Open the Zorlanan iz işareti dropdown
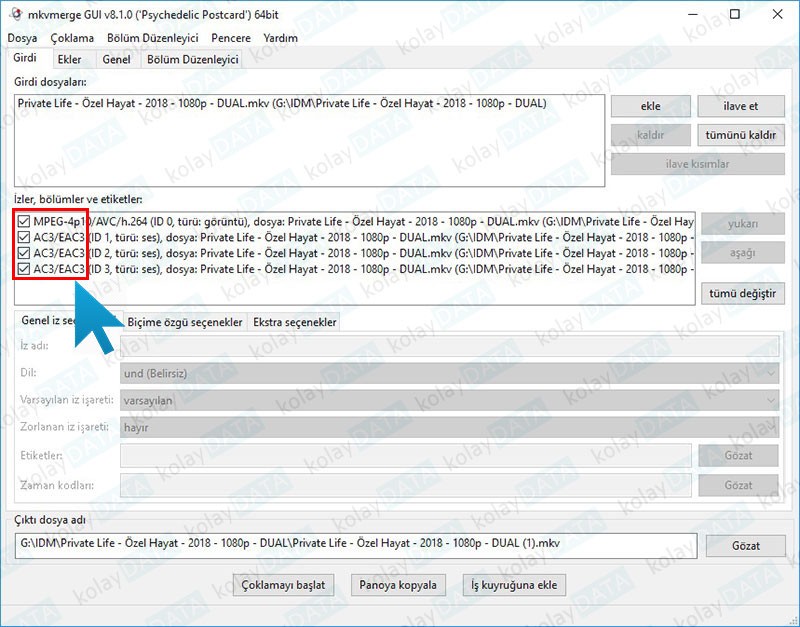The width and height of the screenshot is (800, 627). coord(448,427)
